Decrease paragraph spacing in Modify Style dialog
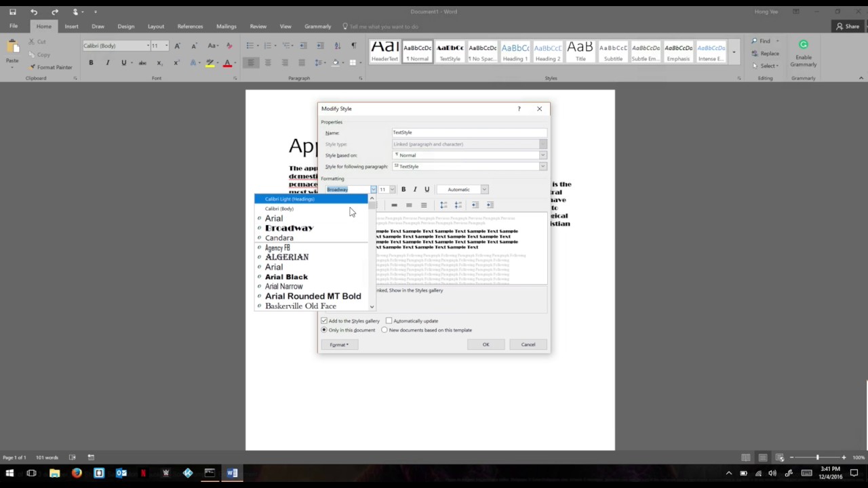Image resolution: width=868 pixels, height=488 pixels. tap(458, 205)
